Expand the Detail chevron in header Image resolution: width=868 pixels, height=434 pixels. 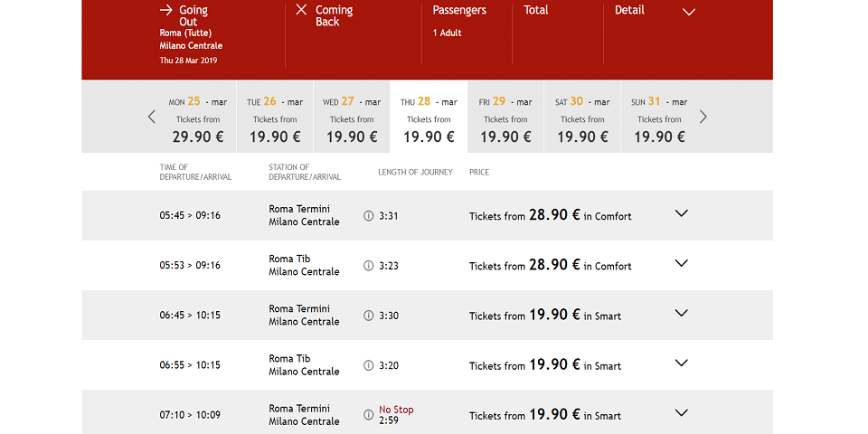click(689, 12)
